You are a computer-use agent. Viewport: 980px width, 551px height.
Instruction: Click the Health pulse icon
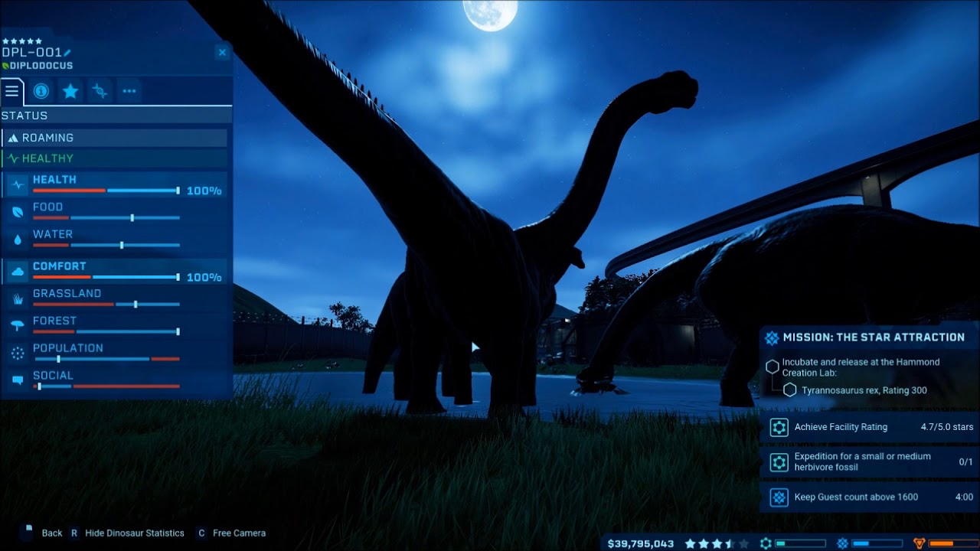click(x=18, y=184)
